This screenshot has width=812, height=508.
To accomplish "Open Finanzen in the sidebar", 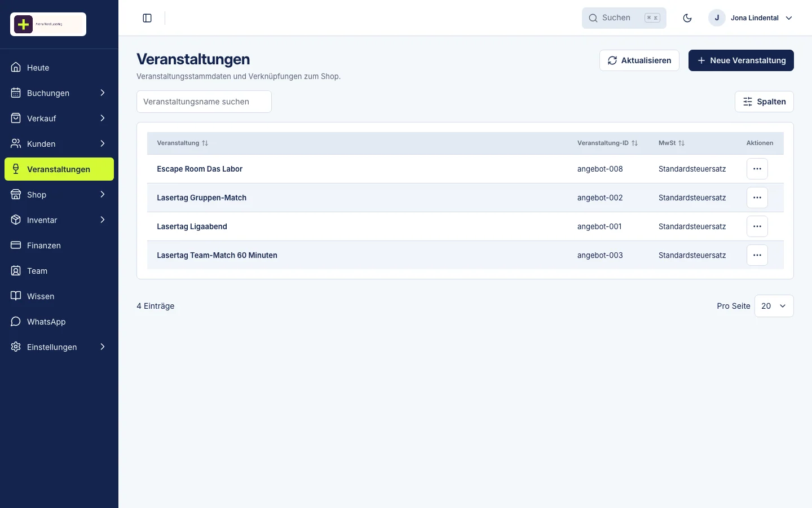I will [x=59, y=246].
